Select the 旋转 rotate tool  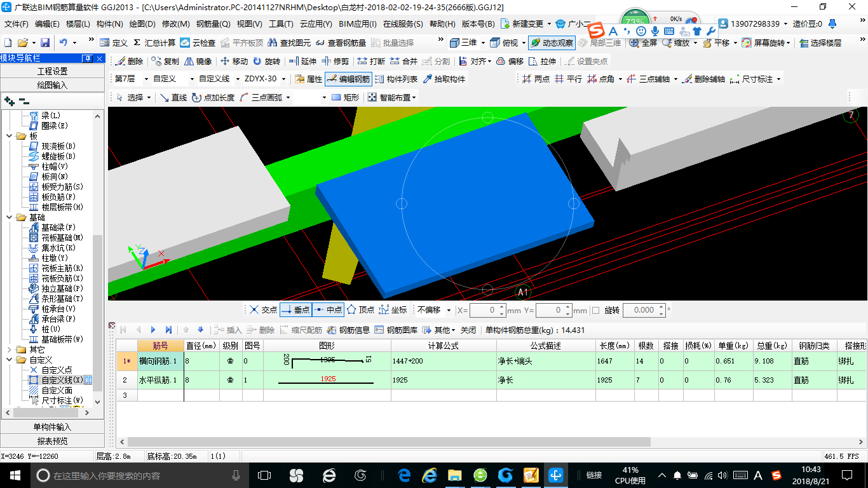click(x=266, y=61)
